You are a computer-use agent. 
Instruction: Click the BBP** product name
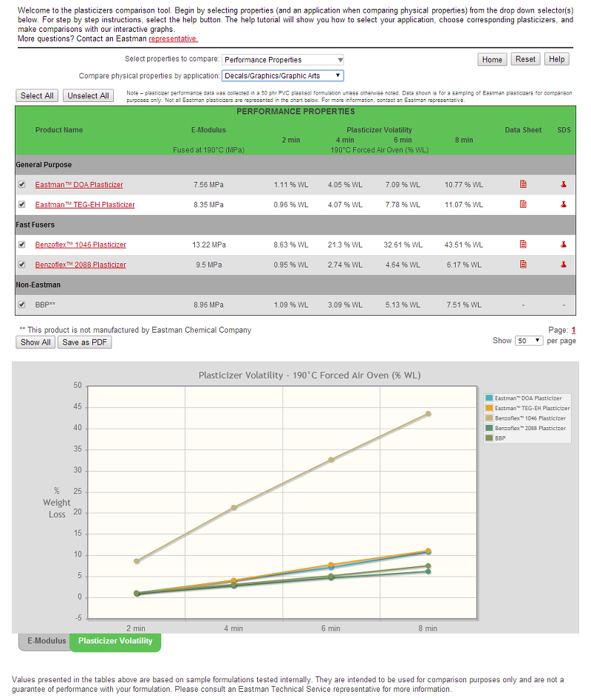(x=45, y=305)
